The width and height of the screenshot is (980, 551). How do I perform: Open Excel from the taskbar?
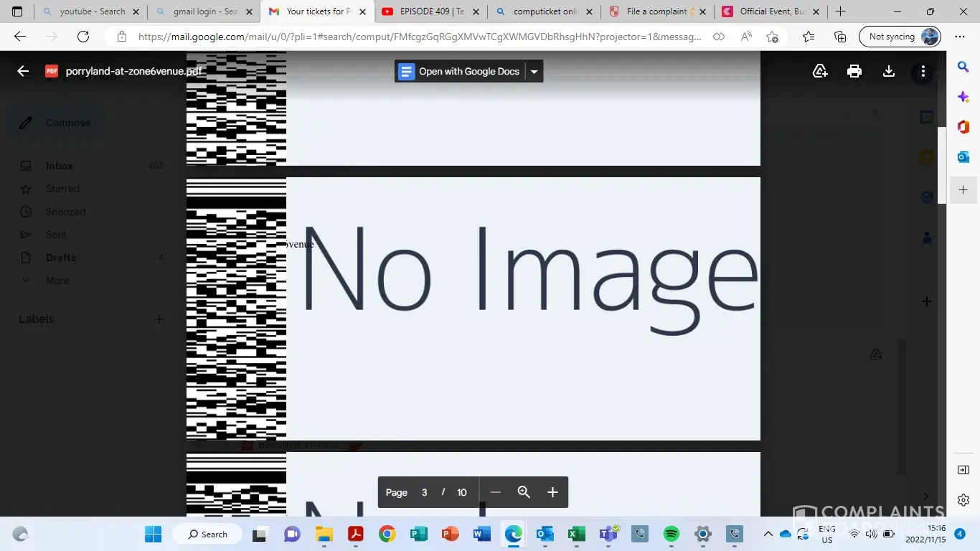click(x=576, y=534)
